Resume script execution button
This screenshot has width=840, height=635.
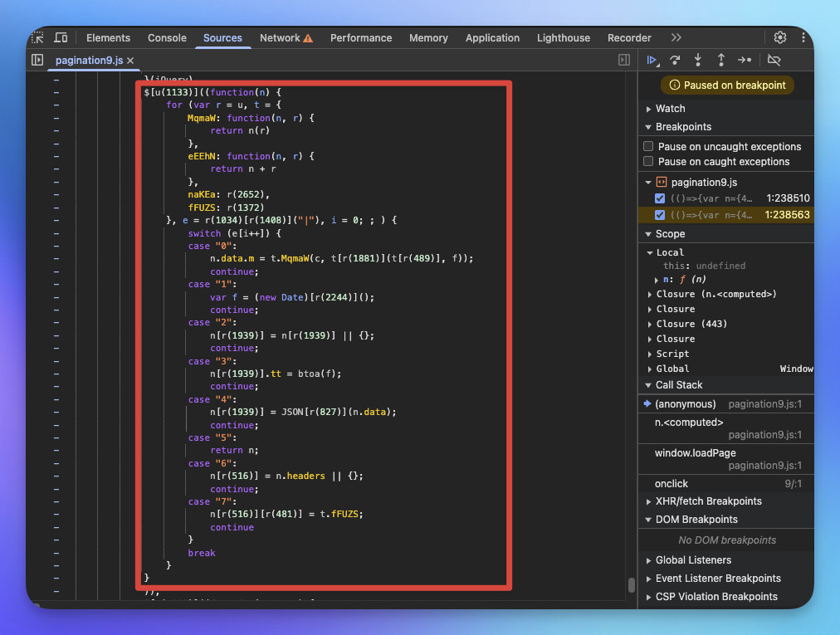tap(652, 60)
